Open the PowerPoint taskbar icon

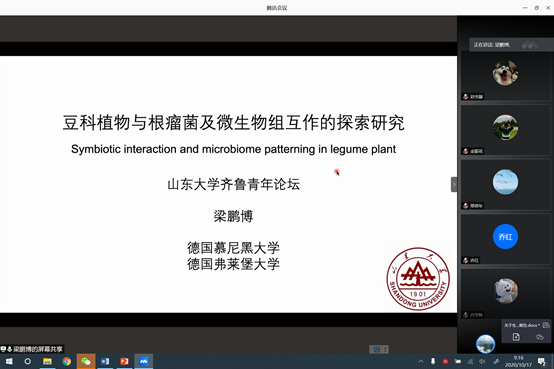(124, 361)
